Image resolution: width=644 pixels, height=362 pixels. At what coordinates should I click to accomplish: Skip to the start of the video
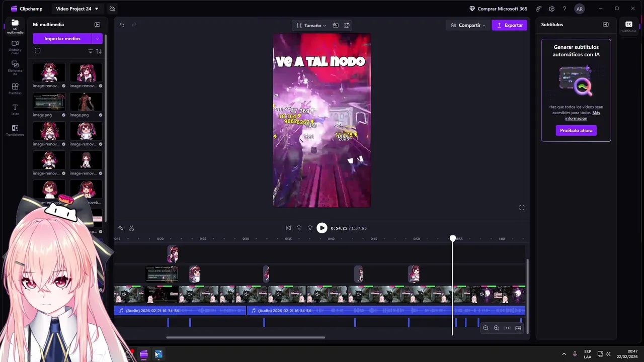[288, 228]
